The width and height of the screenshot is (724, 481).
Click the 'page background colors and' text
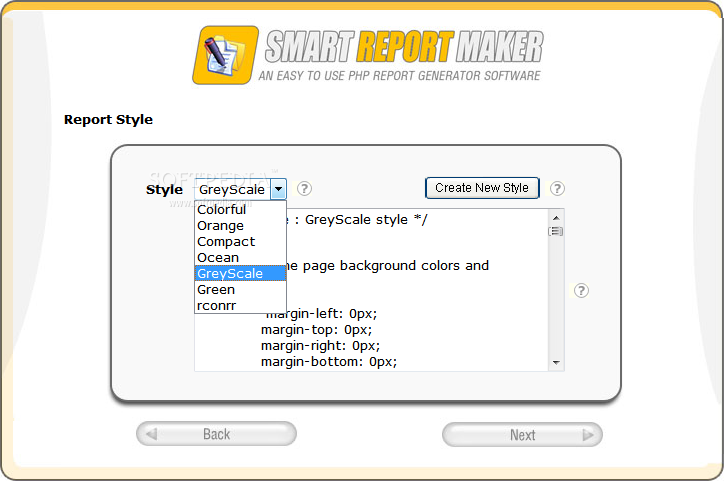[396, 266]
